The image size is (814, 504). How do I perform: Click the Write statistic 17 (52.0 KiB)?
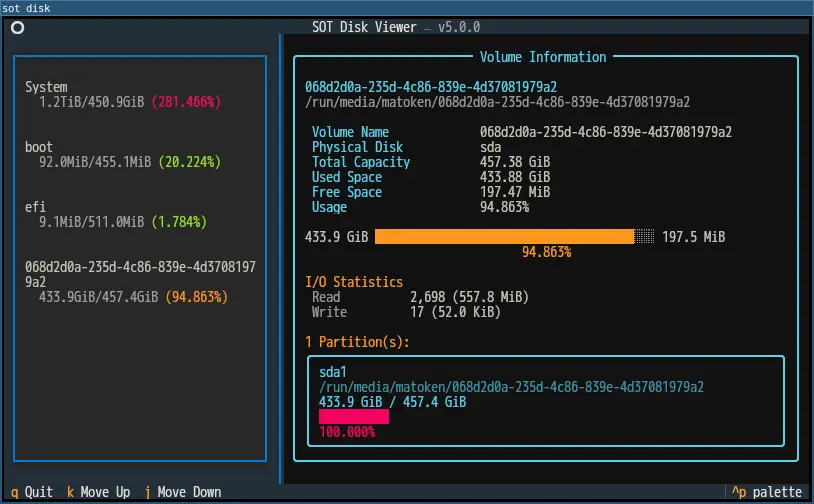coord(455,312)
